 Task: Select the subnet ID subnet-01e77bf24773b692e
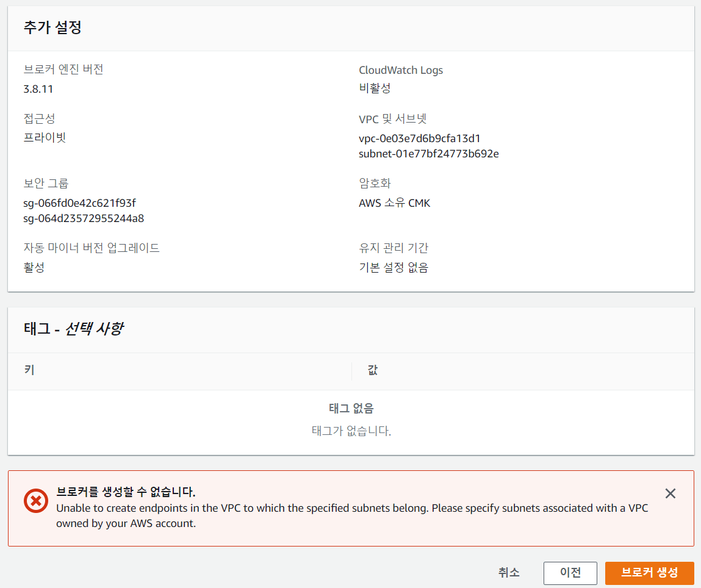coord(428,154)
